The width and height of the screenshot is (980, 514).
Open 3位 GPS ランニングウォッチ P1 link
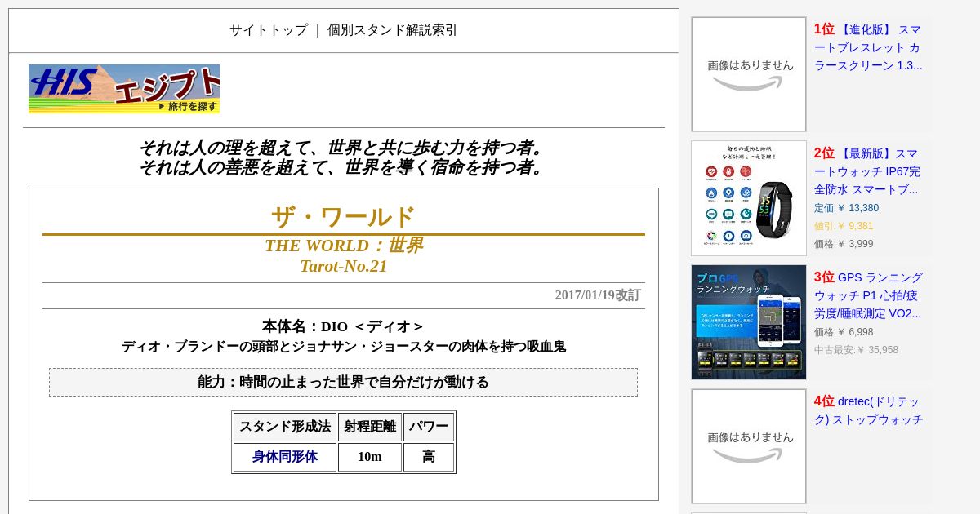868,295
